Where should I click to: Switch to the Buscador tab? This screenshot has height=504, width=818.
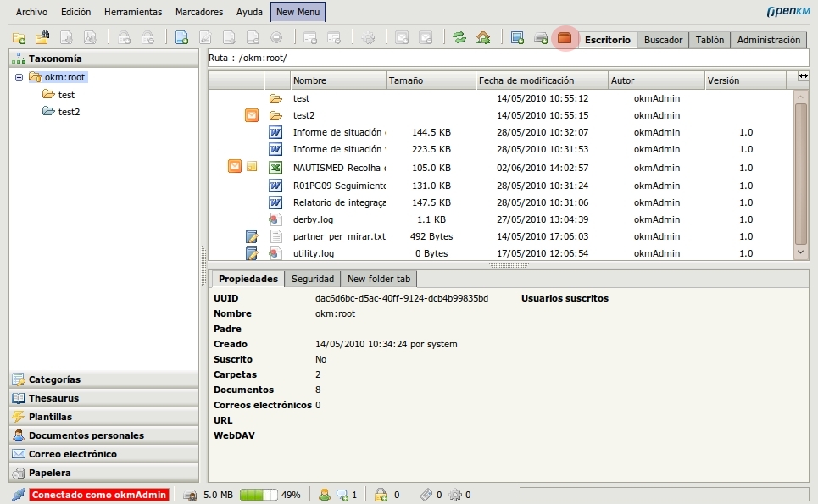coord(663,40)
